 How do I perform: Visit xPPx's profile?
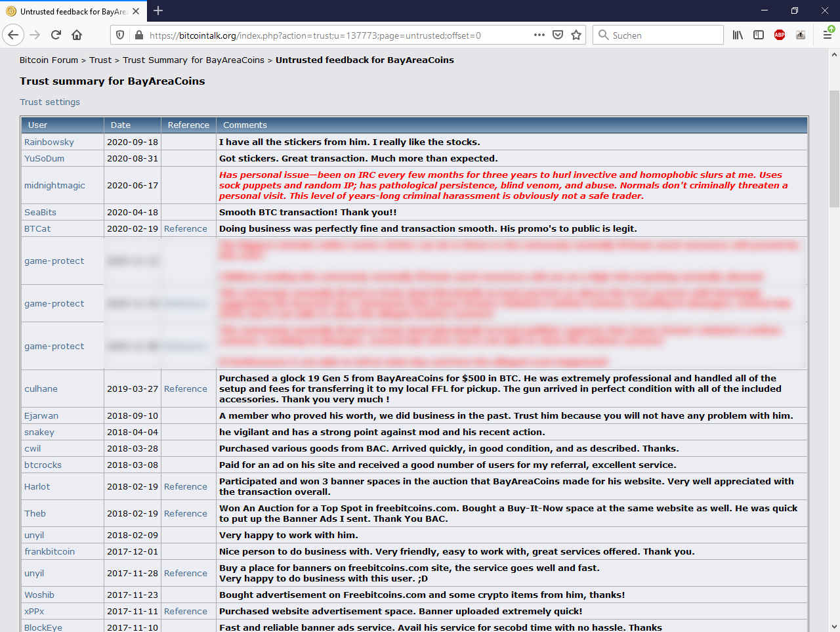(x=34, y=611)
